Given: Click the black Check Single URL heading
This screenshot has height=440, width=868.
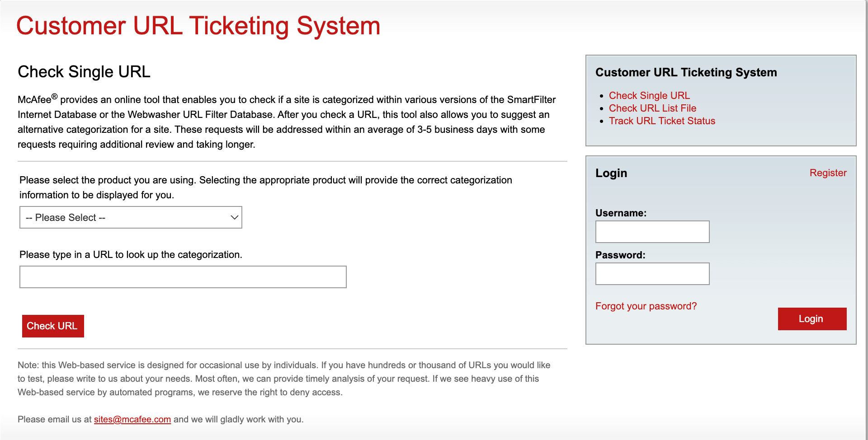Looking at the screenshot, I should pyautogui.click(x=84, y=72).
